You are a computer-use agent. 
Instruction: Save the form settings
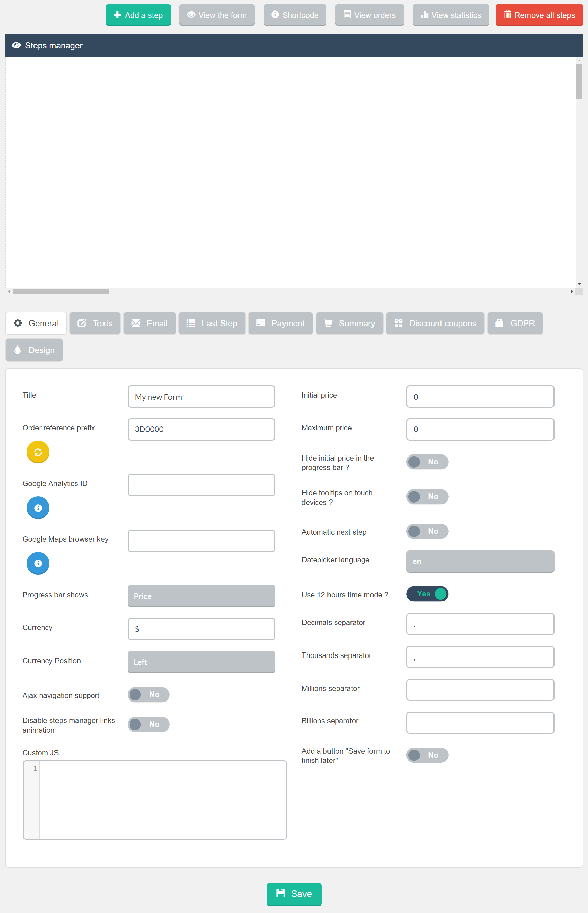294,894
